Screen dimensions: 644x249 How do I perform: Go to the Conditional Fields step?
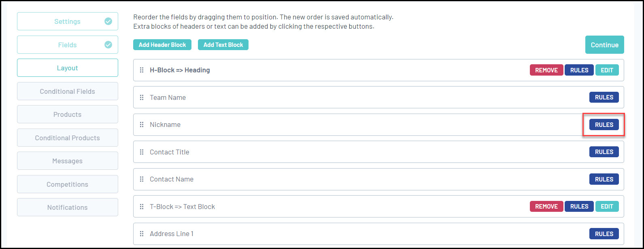tap(67, 91)
